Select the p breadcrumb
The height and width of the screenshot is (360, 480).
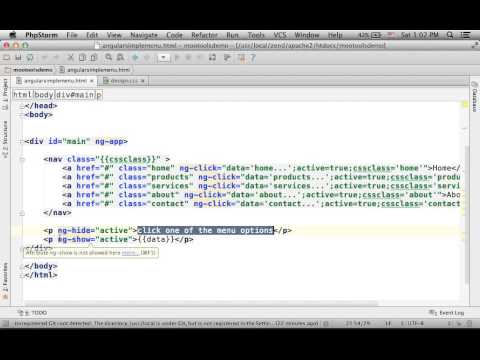99,95
